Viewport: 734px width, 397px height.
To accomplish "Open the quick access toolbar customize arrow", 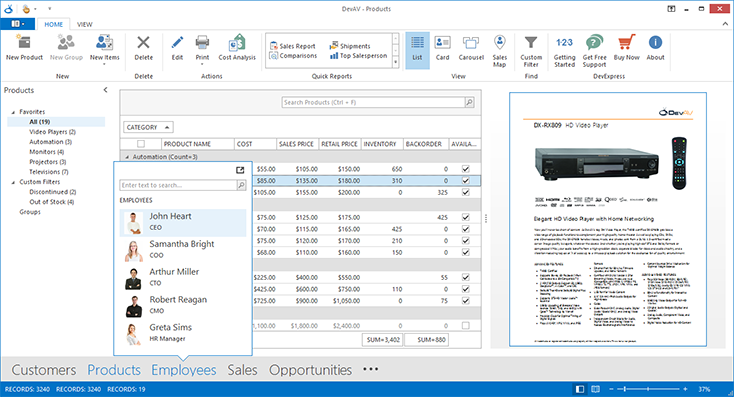I will point(50,8).
